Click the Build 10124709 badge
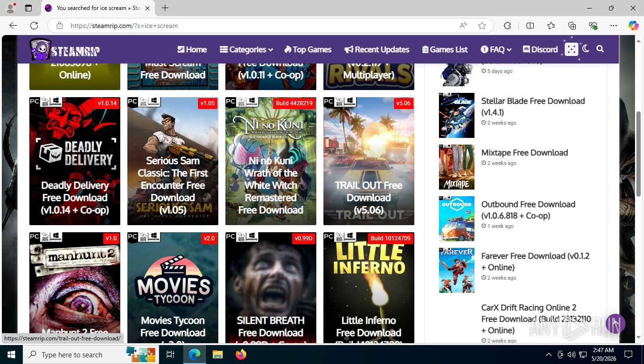Viewport: 644px width, 364px height. [391, 238]
